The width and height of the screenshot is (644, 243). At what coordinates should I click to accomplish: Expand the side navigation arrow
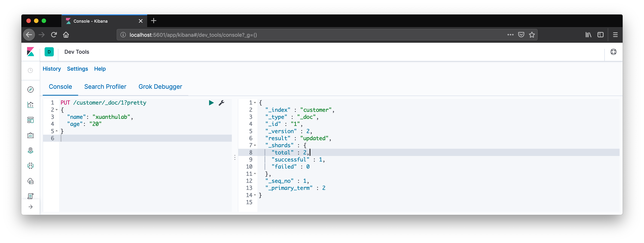click(31, 207)
